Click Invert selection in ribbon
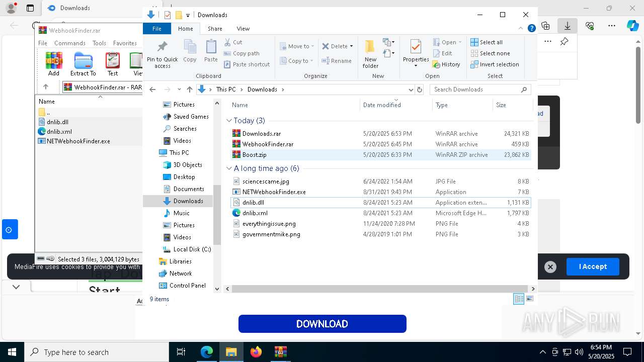 pos(495,64)
